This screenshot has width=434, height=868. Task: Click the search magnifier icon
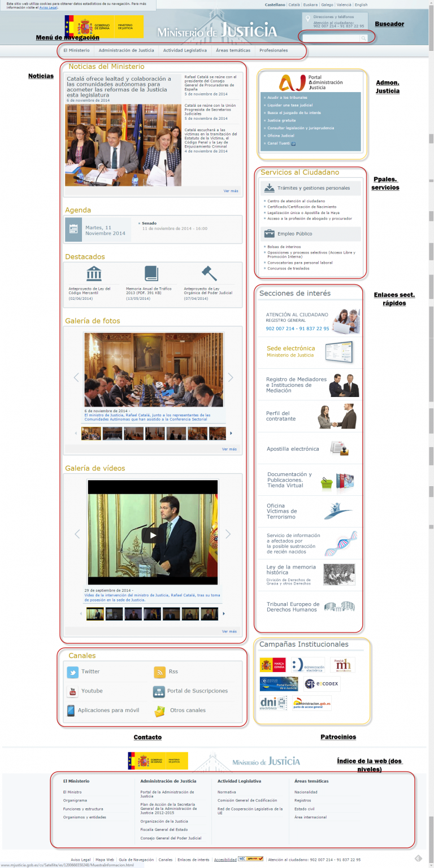(364, 38)
